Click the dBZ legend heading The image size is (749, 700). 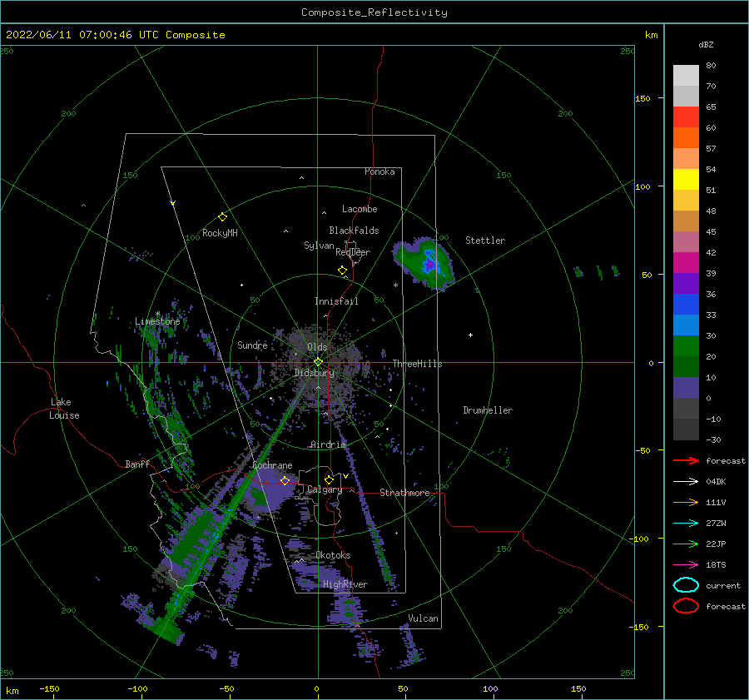(x=706, y=44)
